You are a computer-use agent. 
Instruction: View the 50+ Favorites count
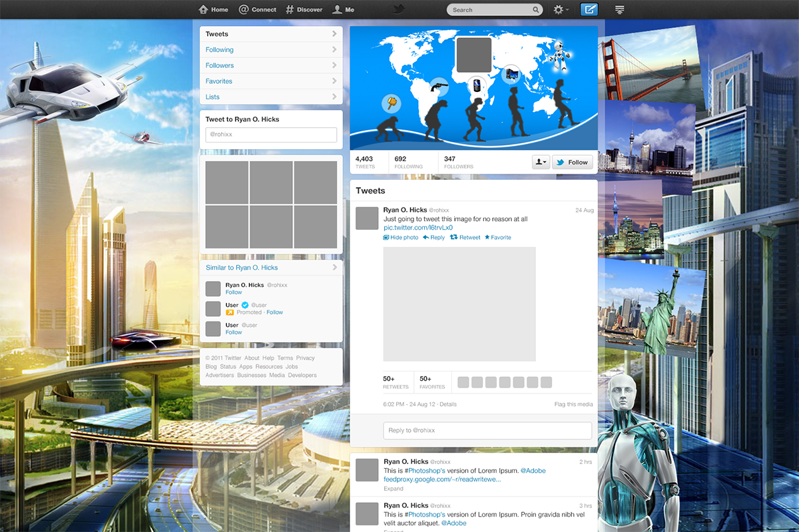pyautogui.click(x=432, y=382)
